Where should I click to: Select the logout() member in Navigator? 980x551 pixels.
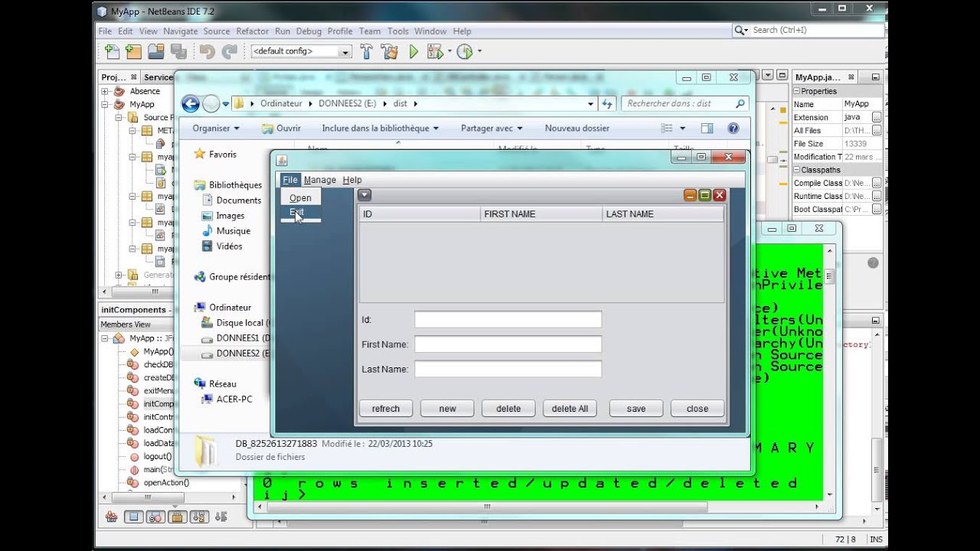(157, 456)
